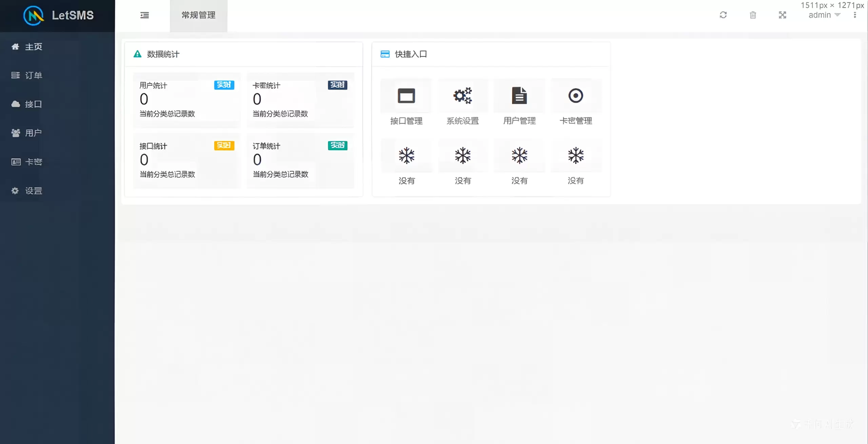
Task: Open 设置 sidebar menu item
Action: pyautogui.click(x=33, y=191)
